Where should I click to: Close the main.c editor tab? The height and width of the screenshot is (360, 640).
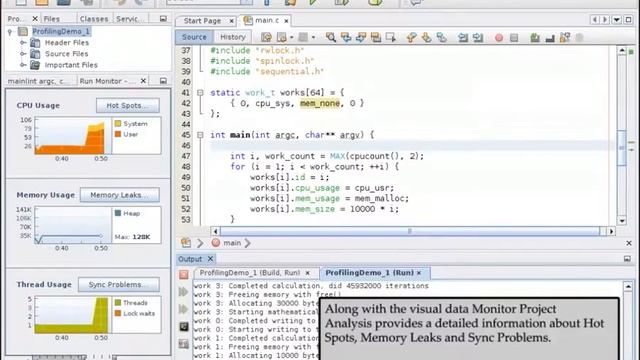[x=287, y=20]
